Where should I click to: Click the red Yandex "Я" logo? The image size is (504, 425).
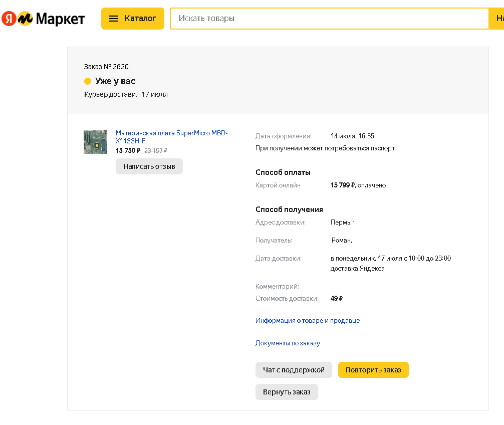(x=9, y=19)
